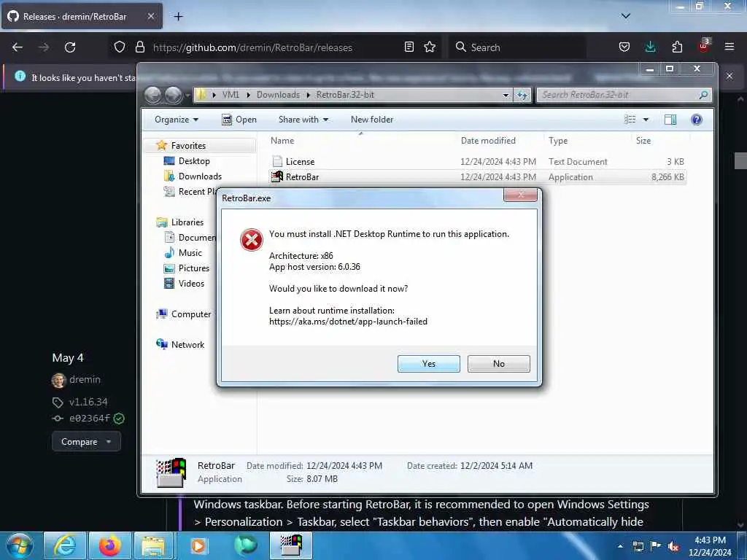747x560 pixels.
Task: Refresh the Explorer folder view
Action: 522,96
